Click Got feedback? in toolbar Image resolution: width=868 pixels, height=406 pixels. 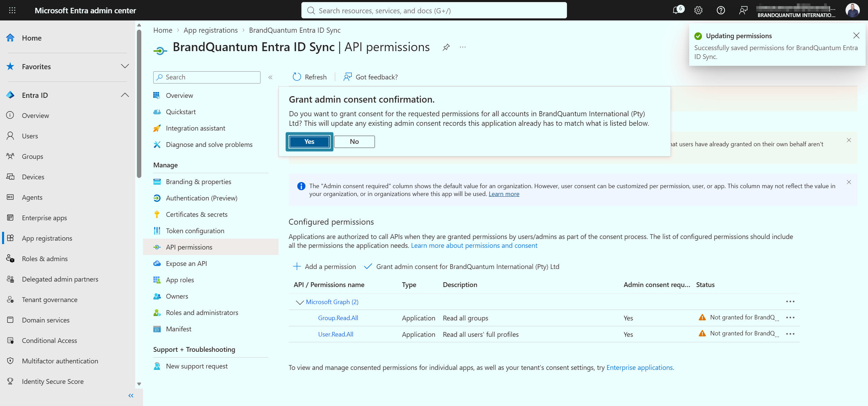[x=370, y=77]
